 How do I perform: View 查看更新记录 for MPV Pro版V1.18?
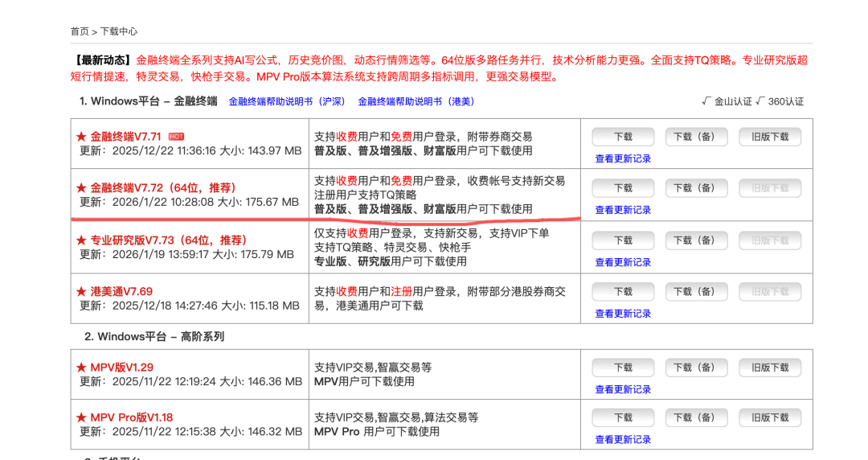click(x=623, y=440)
